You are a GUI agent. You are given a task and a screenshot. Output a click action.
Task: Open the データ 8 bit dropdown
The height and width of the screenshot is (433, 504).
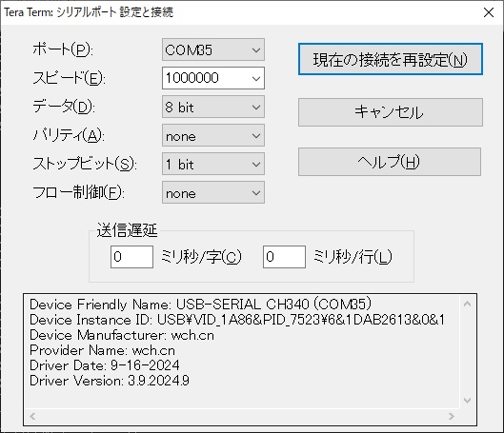point(213,107)
